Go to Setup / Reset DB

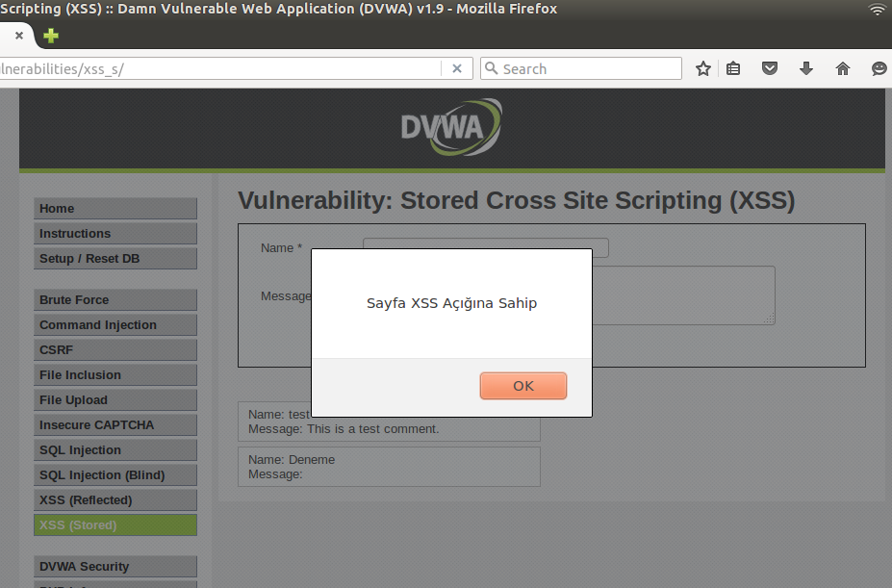coord(115,259)
